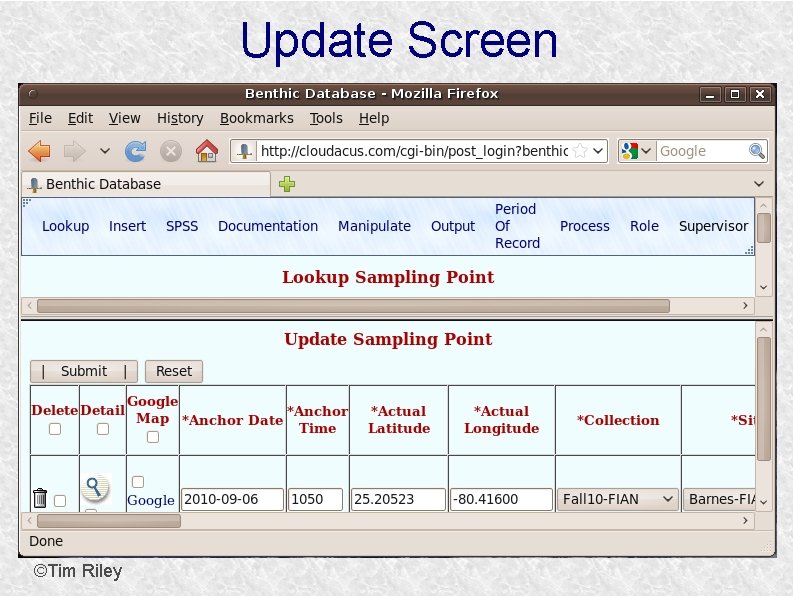Click the upper frame vertical scrollbar thumb

pyautogui.click(x=764, y=228)
